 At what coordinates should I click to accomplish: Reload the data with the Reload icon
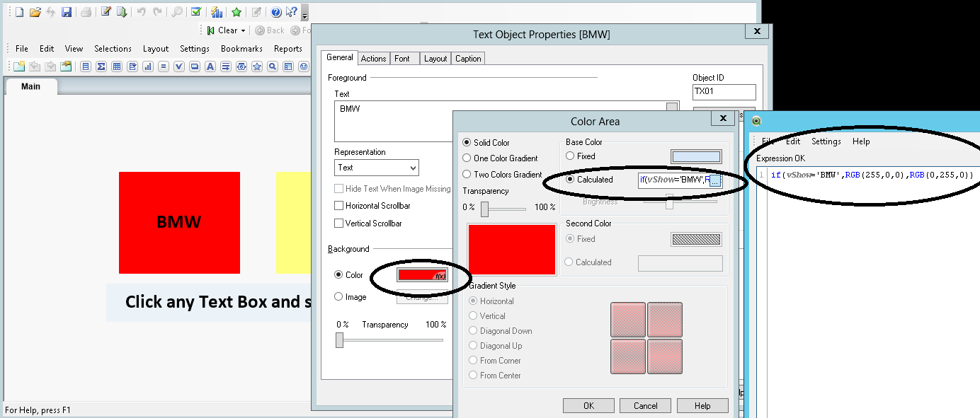coord(122,12)
